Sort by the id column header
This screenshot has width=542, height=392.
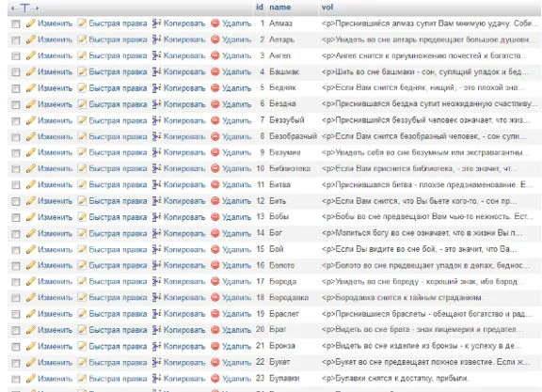tap(260, 8)
